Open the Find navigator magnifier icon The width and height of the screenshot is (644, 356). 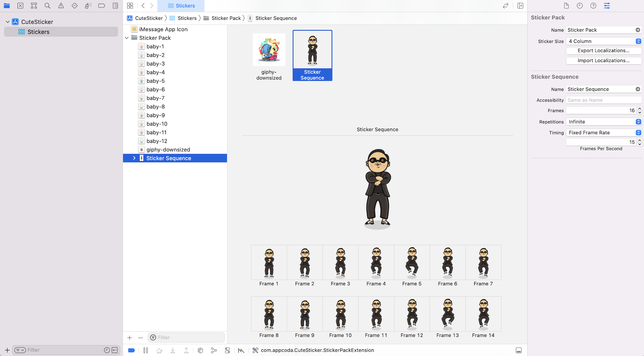[x=47, y=6]
